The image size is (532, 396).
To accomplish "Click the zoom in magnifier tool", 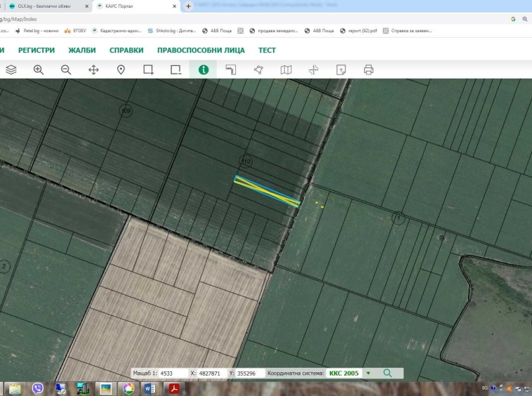I will 39,70.
